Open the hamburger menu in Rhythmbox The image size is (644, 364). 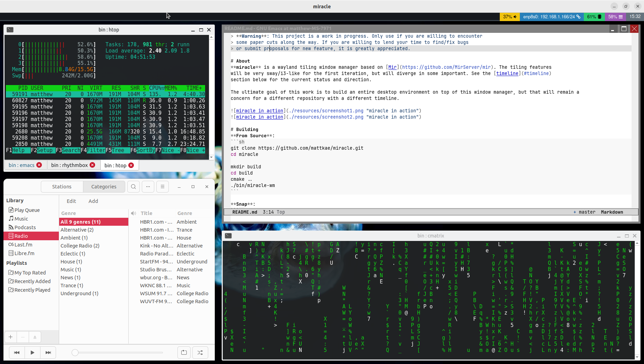pos(163,187)
